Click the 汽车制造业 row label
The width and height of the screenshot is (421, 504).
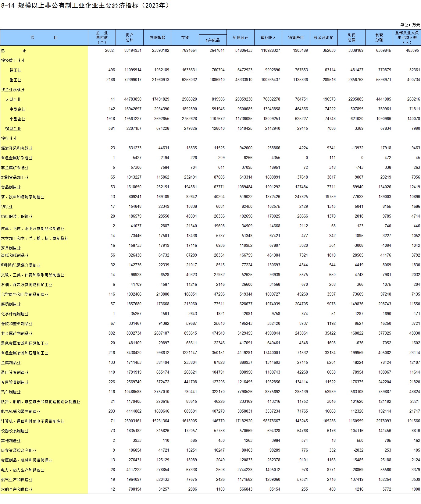click(11, 392)
